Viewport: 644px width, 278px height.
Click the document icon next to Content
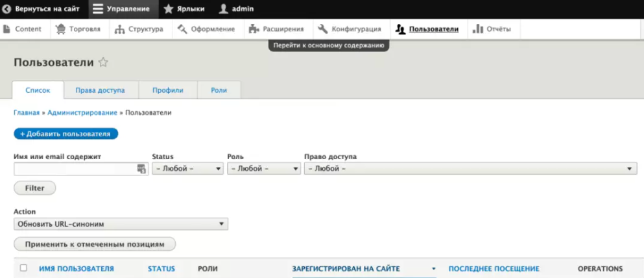click(6, 29)
